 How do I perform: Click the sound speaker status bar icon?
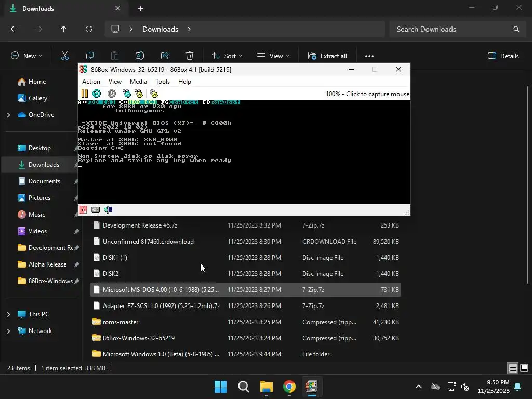[108, 210]
